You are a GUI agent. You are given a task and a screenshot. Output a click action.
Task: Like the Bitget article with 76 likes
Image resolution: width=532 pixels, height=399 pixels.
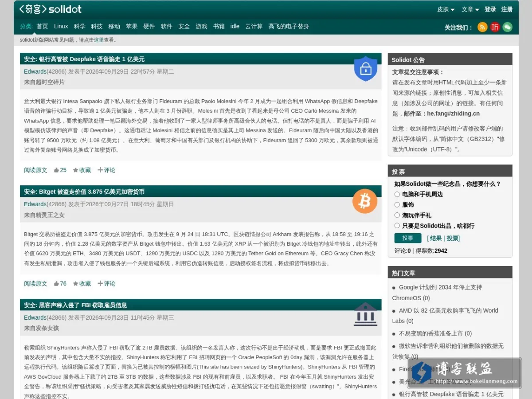pos(60,284)
